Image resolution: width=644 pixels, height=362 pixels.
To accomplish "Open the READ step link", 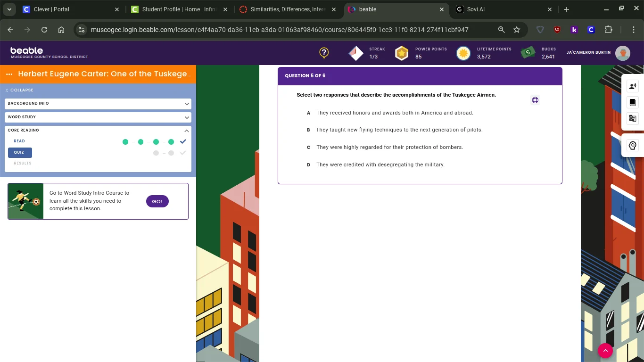I will 19,141.
